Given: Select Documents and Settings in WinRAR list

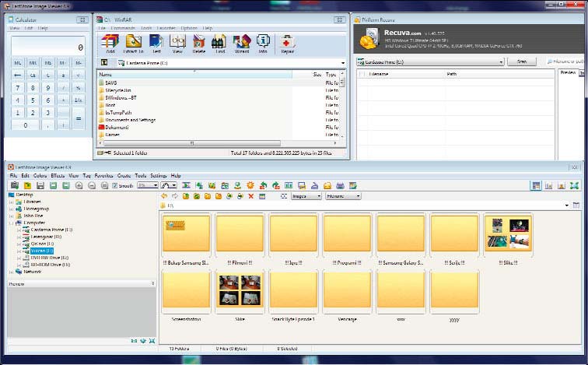Looking at the screenshot, I should click(x=130, y=120).
